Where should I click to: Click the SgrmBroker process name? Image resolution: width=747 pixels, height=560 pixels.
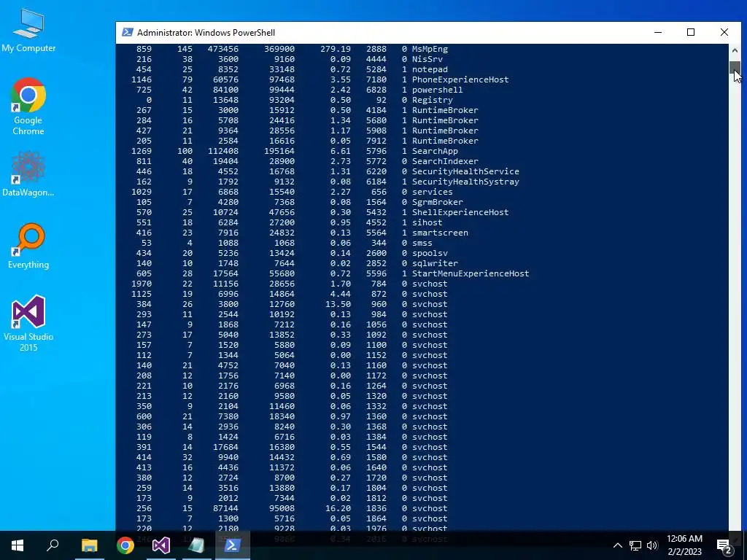(438, 203)
